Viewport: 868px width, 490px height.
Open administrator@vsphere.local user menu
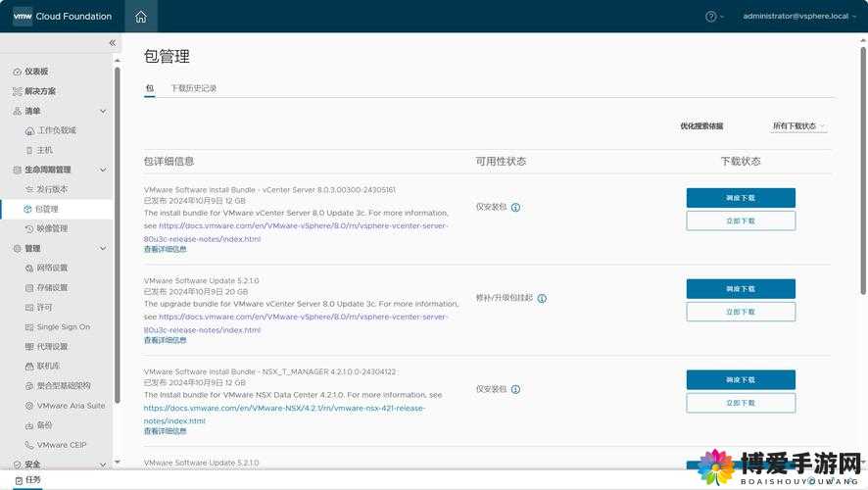[x=799, y=17]
